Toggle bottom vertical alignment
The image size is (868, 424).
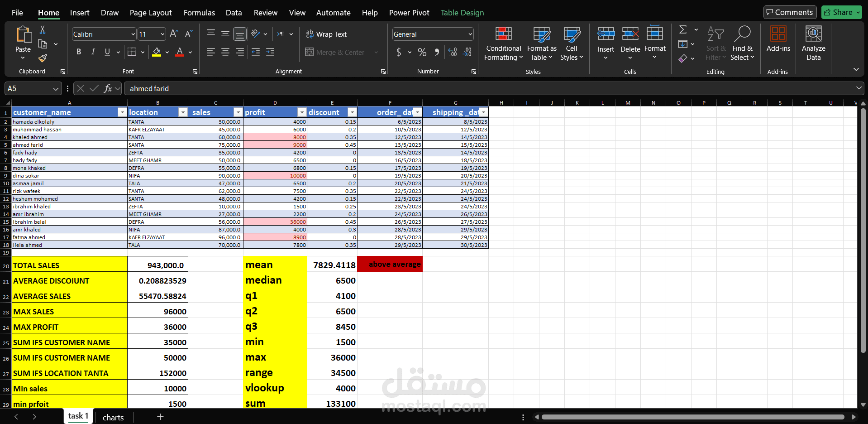click(240, 34)
